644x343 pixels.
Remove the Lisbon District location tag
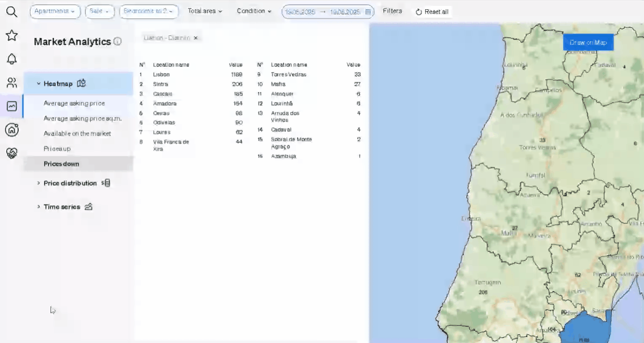tap(196, 38)
